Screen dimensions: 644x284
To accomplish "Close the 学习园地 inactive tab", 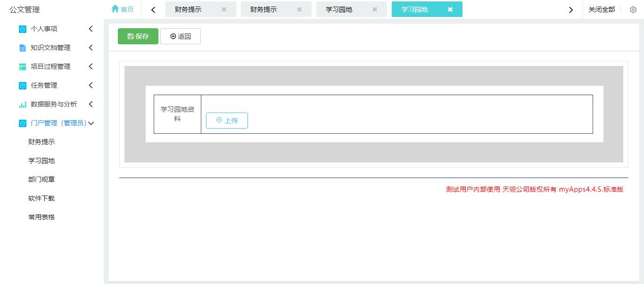I will (375, 9).
